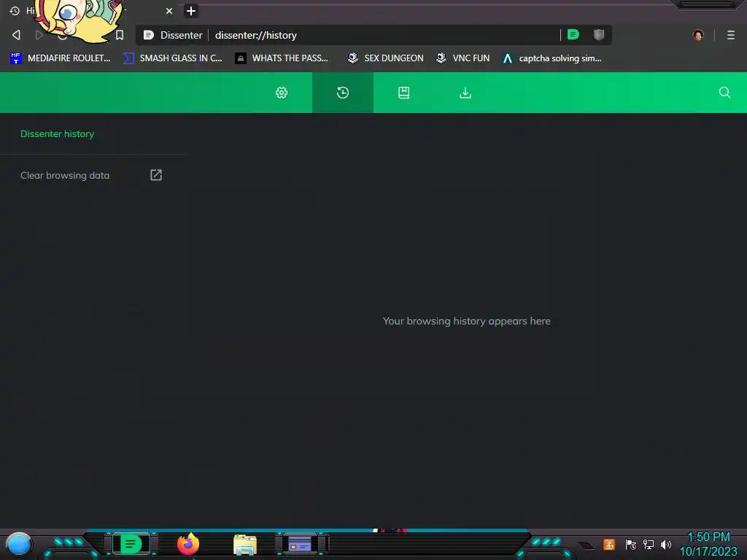Open the browser hamburger menu
The image size is (747, 560).
[731, 35]
